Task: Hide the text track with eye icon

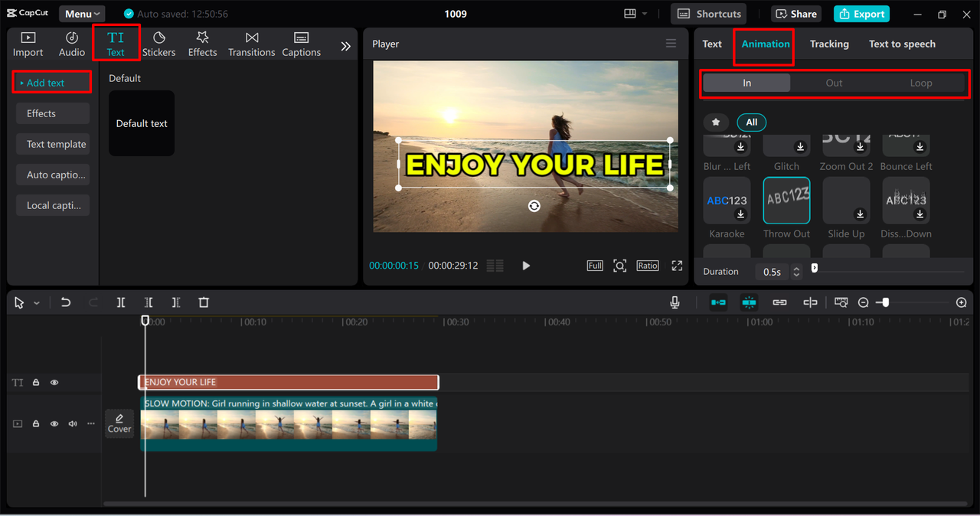Action: 54,382
